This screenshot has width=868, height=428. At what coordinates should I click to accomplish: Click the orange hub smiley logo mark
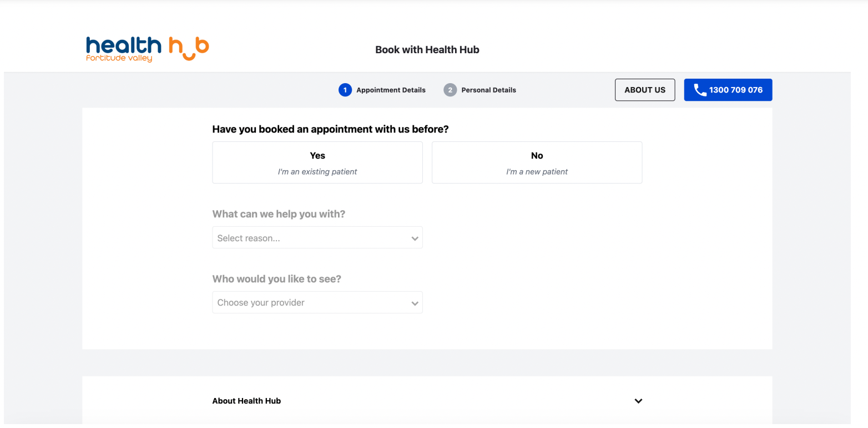pyautogui.click(x=189, y=49)
